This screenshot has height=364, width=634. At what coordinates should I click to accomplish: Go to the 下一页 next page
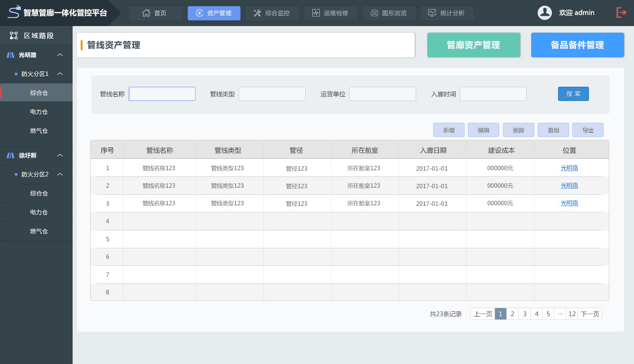pyautogui.click(x=590, y=314)
